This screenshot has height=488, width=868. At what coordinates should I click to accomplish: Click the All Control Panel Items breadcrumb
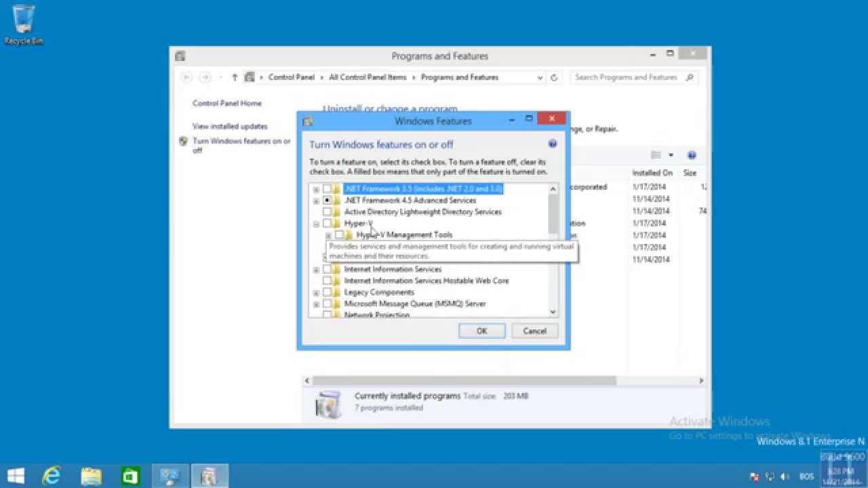click(368, 77)
